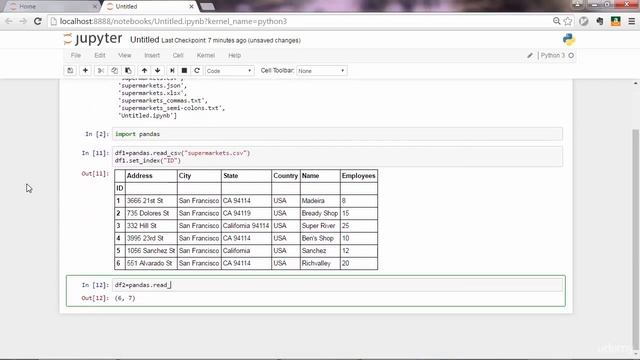Click the Last Checkpoint status text
This screenshot has width=640, height=360.
coord(231,40)
